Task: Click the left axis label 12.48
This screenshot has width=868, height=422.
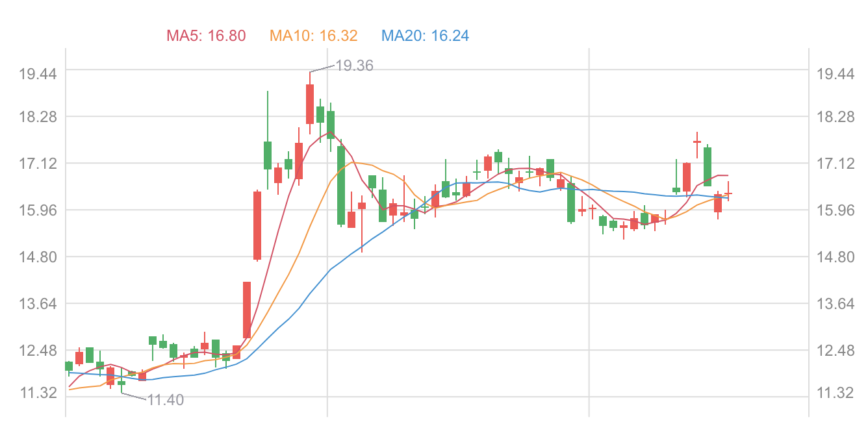Action: coord(38,351)
